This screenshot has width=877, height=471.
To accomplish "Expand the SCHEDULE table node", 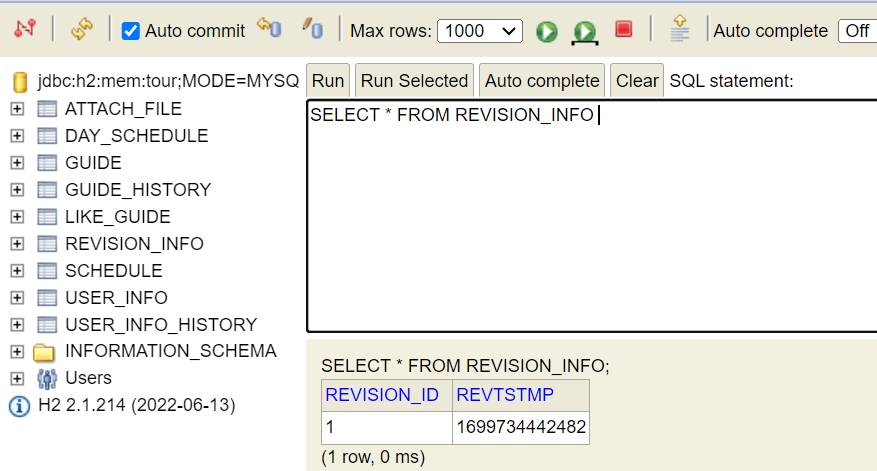I will 17,271.
